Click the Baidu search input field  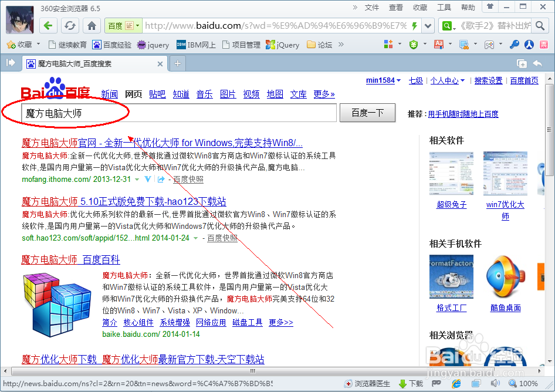[x=179, y=113]
